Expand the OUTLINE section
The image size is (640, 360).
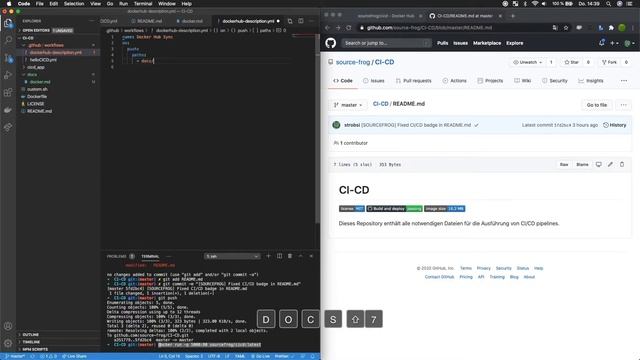pos(31,335)
